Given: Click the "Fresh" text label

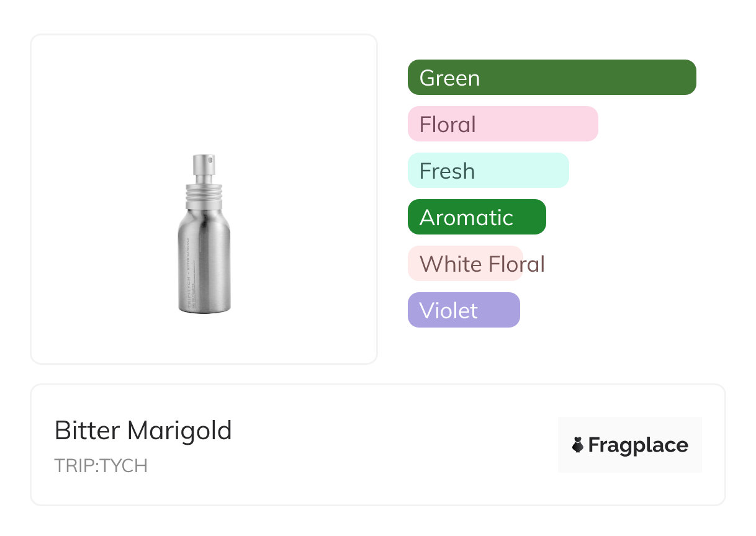Looking at the screenshot, I should coord(447,171).
